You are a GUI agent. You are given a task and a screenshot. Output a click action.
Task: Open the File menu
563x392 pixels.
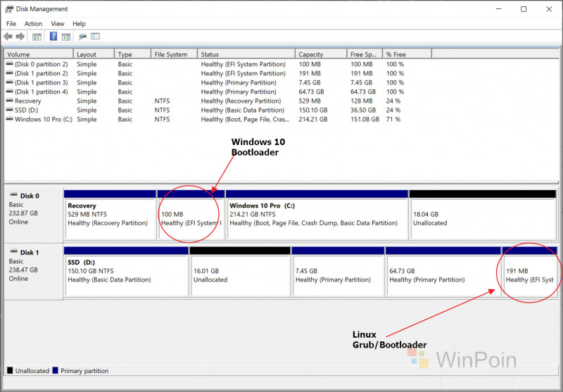pos(11,23)
